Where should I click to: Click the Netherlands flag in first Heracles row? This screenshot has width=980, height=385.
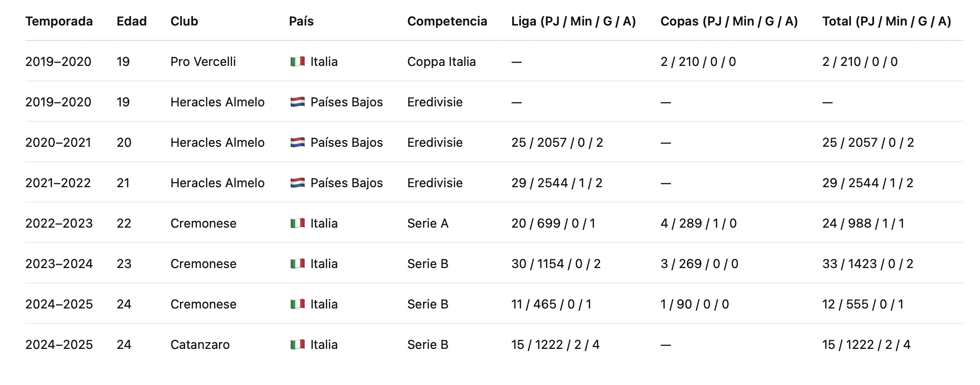point(297,102)
